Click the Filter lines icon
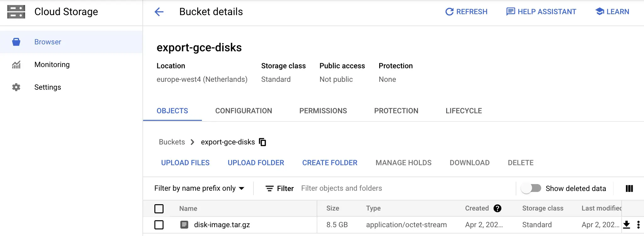Viewport: 644px width, 236px height. (269, 188)
